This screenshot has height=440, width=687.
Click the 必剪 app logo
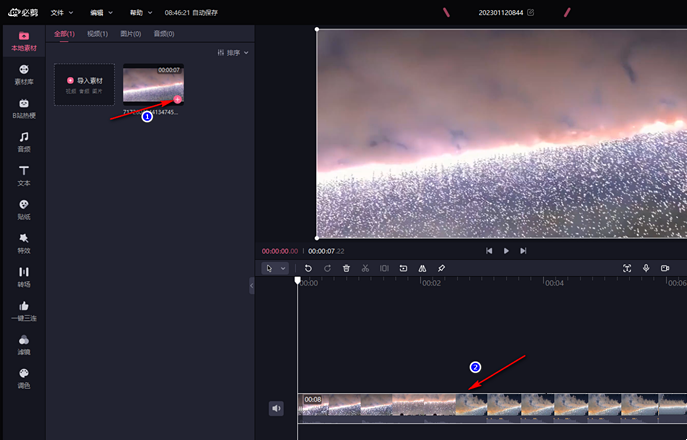click(x=23, y=12)
